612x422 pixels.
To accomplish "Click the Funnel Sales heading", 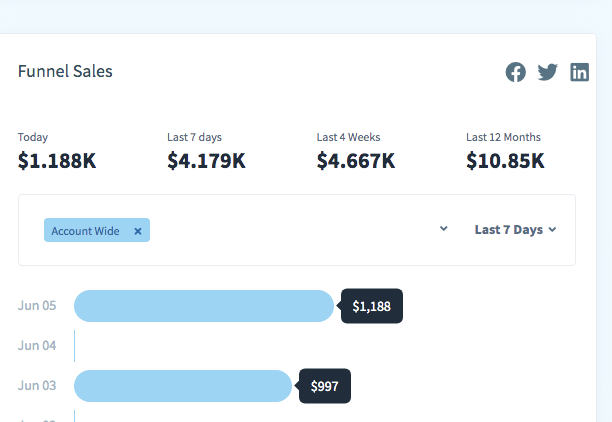I will 65,72.
